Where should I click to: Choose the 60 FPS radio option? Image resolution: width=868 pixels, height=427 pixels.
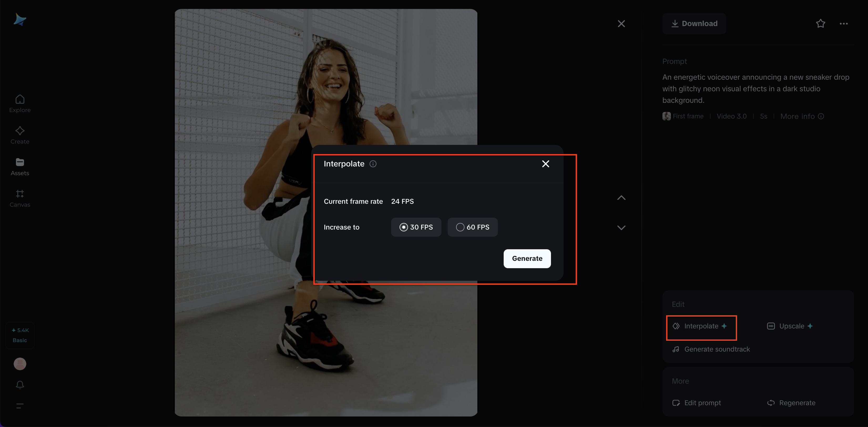pyautogui.click(x=472, y=227)
